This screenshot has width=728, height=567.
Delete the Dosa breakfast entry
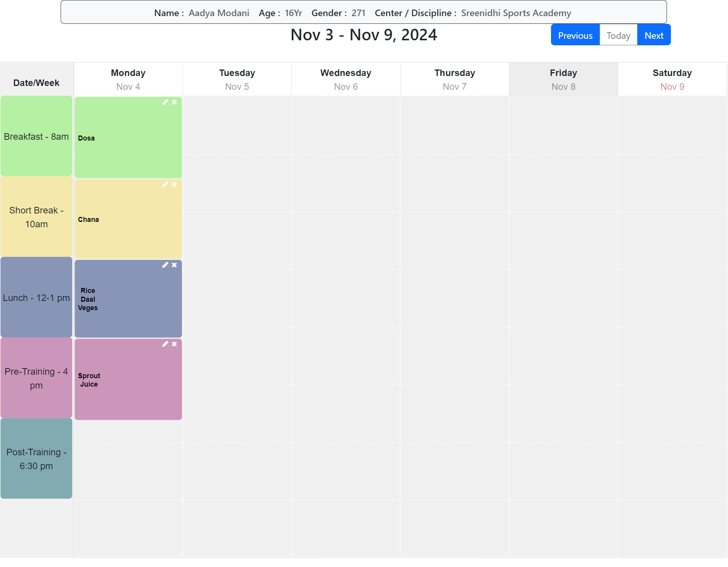(174, 102)
